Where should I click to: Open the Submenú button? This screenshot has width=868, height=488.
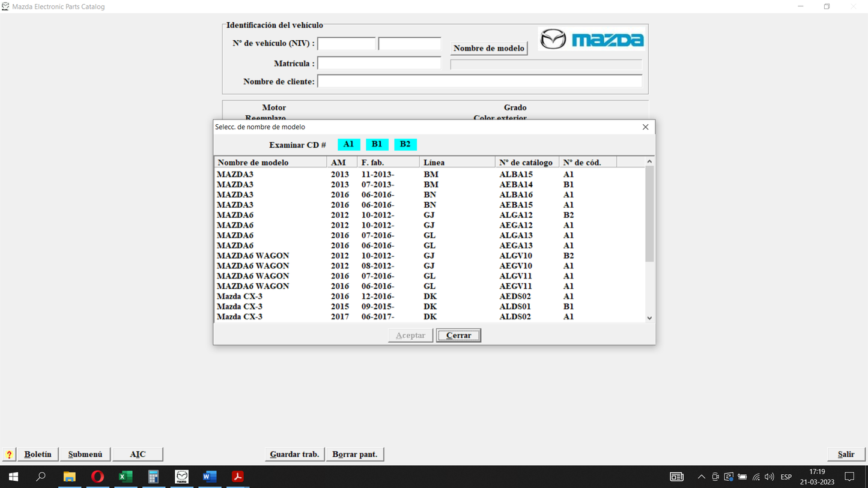[85, 454]
